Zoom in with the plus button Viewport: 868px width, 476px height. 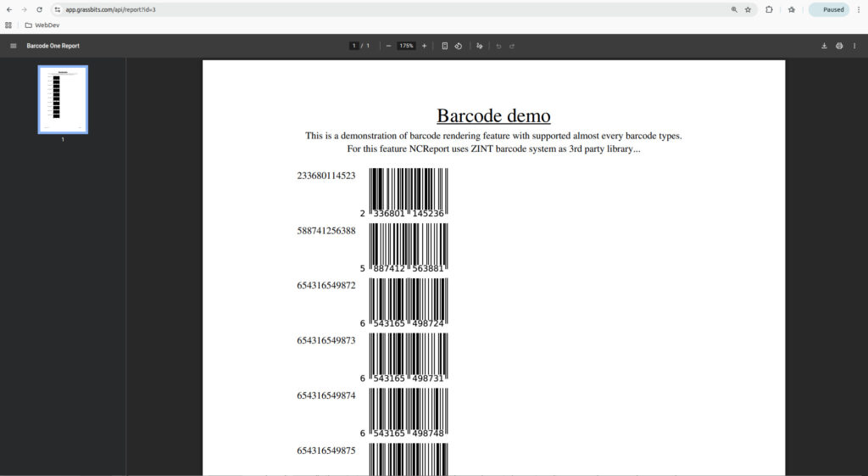(x=424, y=46)
